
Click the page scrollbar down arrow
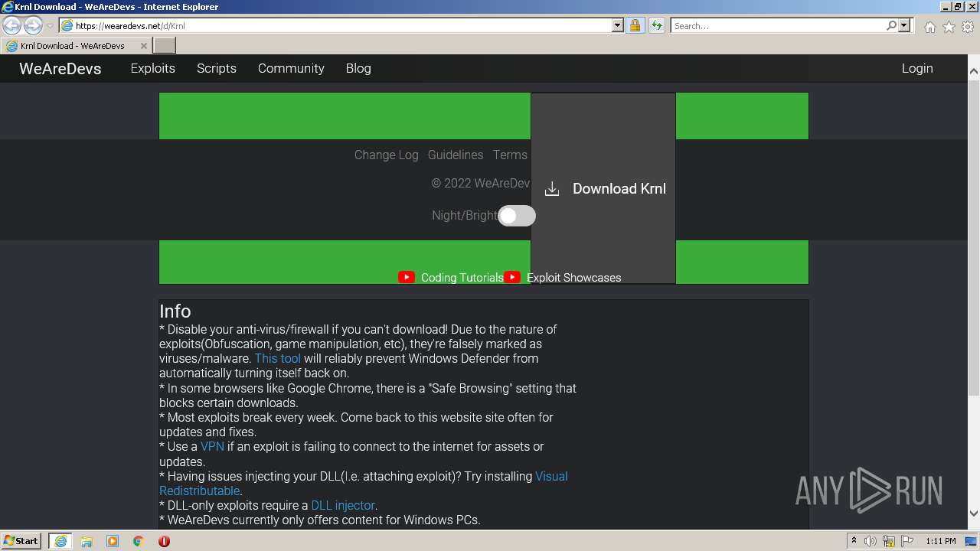[974, 514]
